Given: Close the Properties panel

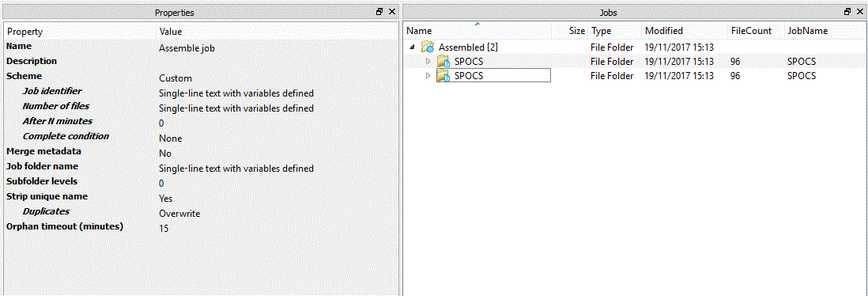Looking at the screenshot, I should tap(392, 12).
